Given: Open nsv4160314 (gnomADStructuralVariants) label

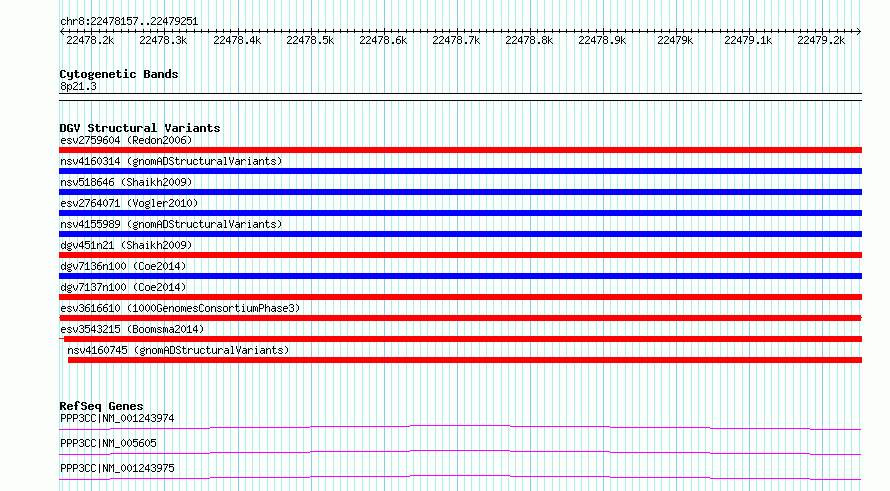Looking at the screenshot, I should tap(171, 161).
